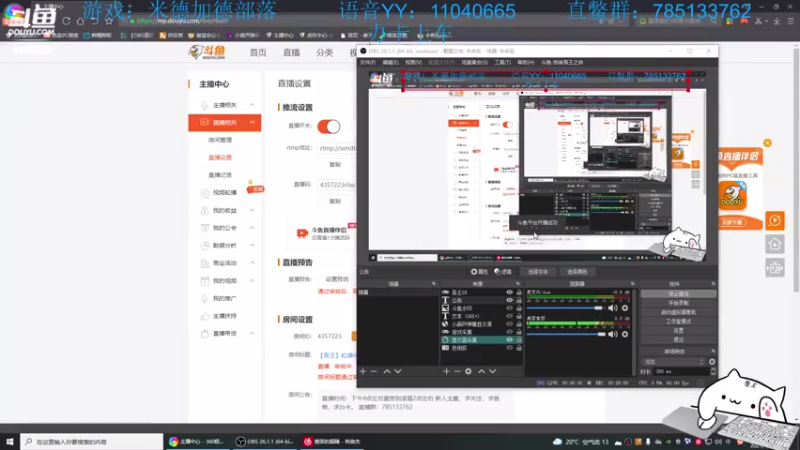Collapse the 直播相关 sidebar section chevron
This screenshot has width=800, height=450.
252,122
